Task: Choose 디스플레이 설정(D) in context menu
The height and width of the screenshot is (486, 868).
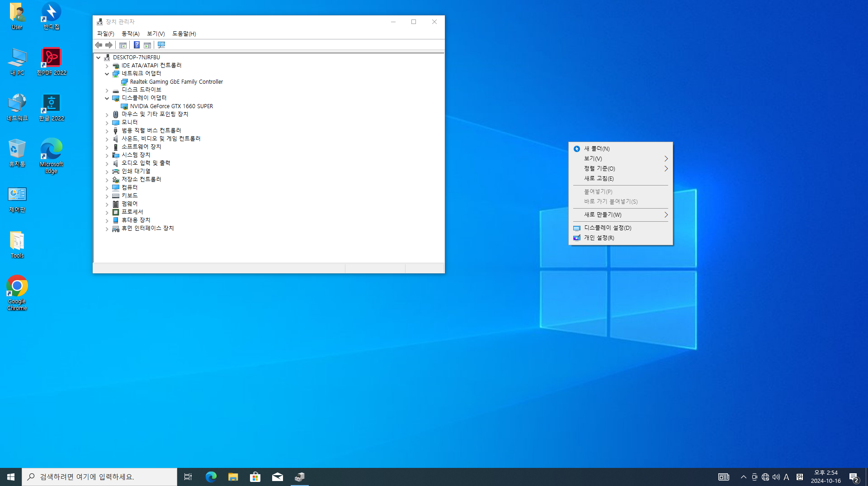Action: coord(621,228)
